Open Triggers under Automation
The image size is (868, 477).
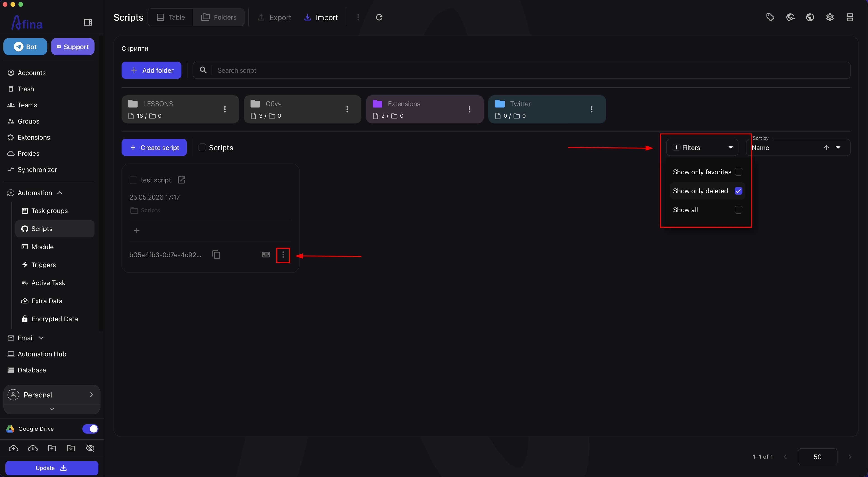pos(43,265)
